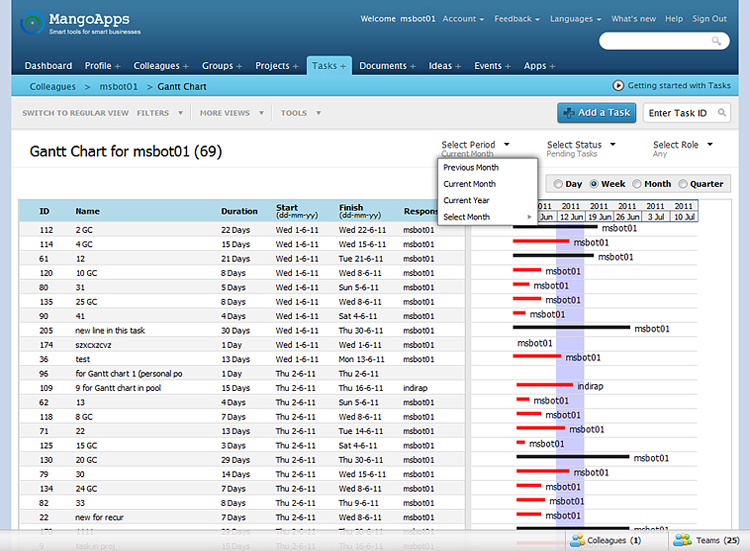This screenshot has width=750, height=551.
Task: Click the Colleagues people icon in bottom bar
Action: [x=577, y=540]
